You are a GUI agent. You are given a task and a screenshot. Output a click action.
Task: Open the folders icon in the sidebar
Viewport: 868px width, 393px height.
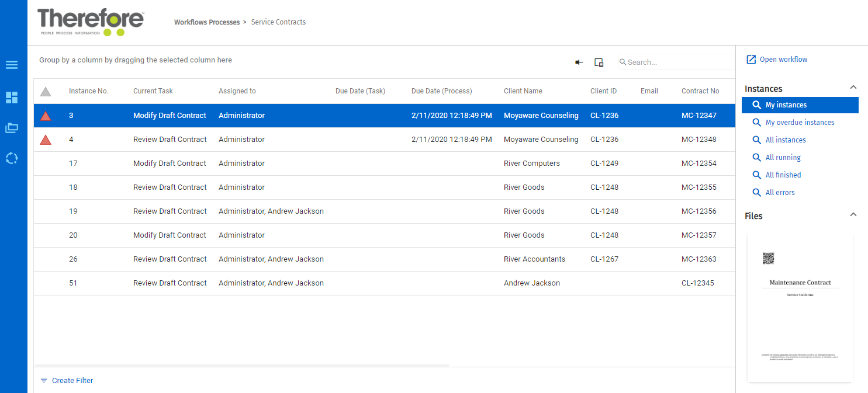(12, 128)
